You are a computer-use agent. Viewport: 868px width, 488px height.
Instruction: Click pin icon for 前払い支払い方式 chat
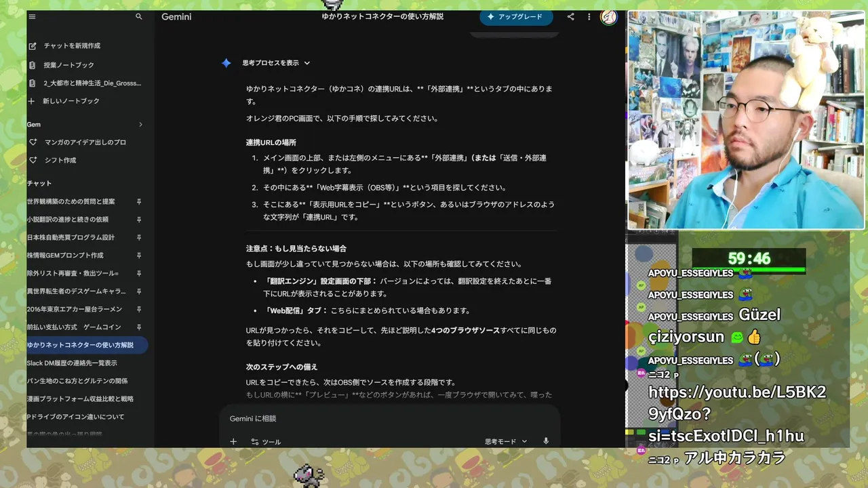point(139,327)
